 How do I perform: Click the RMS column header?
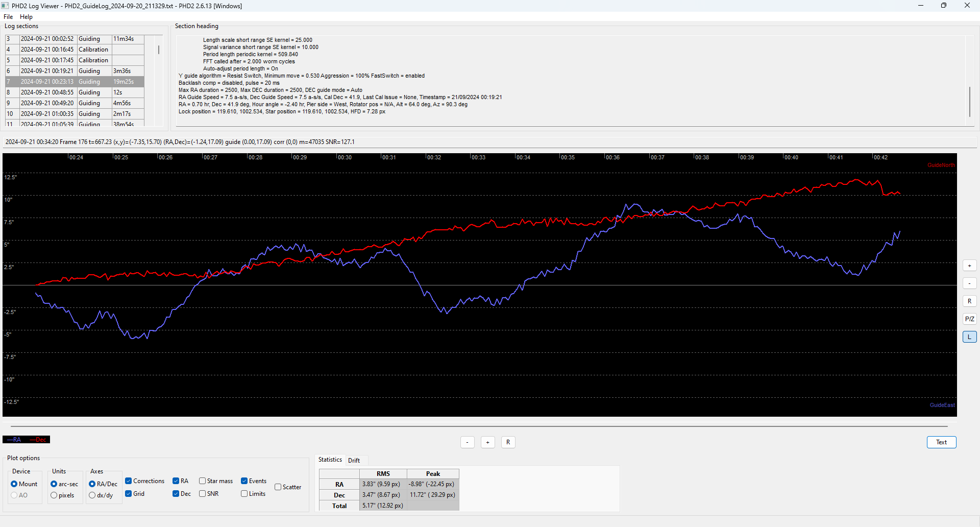[383, 474]
